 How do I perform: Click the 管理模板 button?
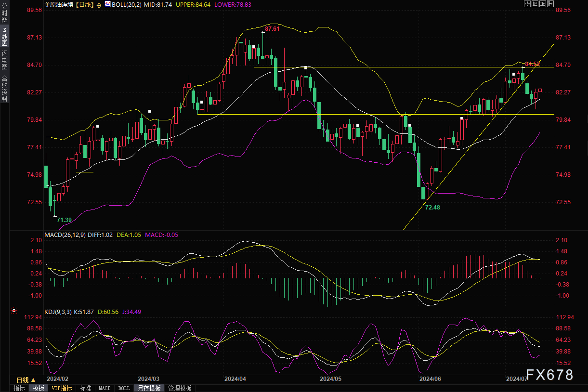(x=180, y=388)
